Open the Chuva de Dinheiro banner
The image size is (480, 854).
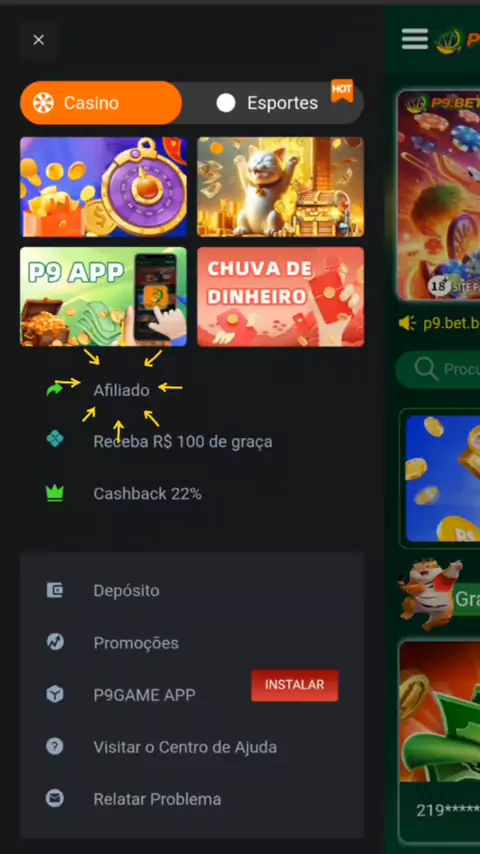[x=281, y=297]
